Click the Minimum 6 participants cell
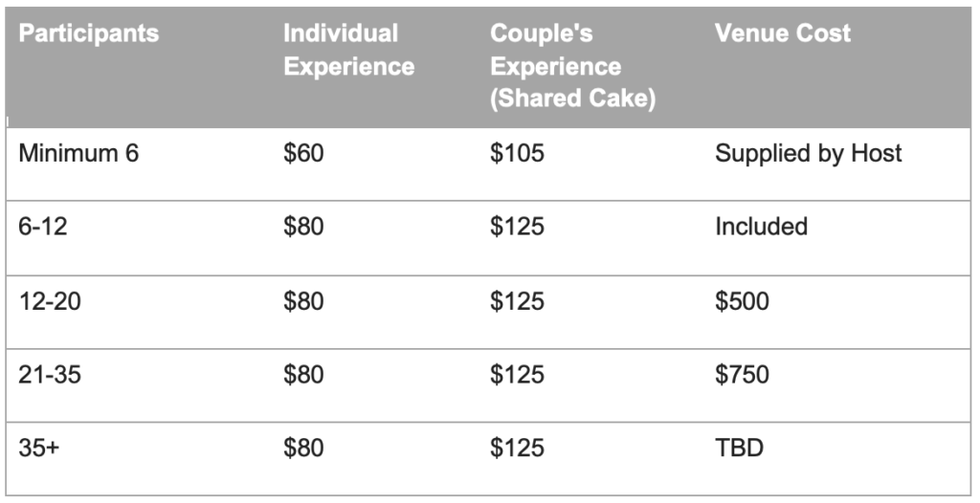 (x=78, y=153)
